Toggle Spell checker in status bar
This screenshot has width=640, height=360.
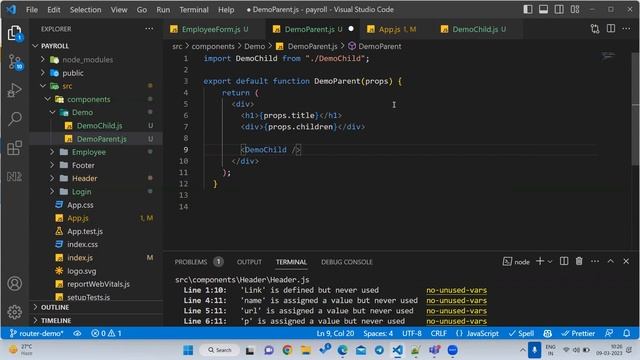click(521, 333)
